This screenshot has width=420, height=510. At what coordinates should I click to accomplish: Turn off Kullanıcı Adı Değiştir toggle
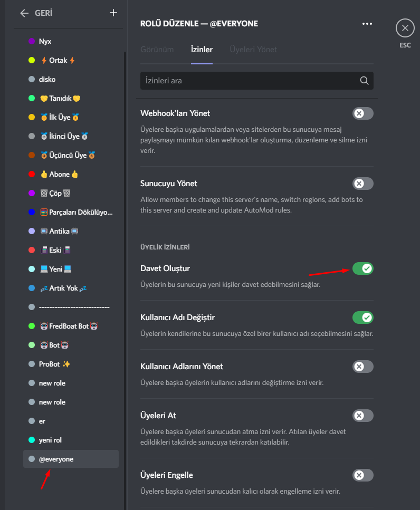coord(362,317)
